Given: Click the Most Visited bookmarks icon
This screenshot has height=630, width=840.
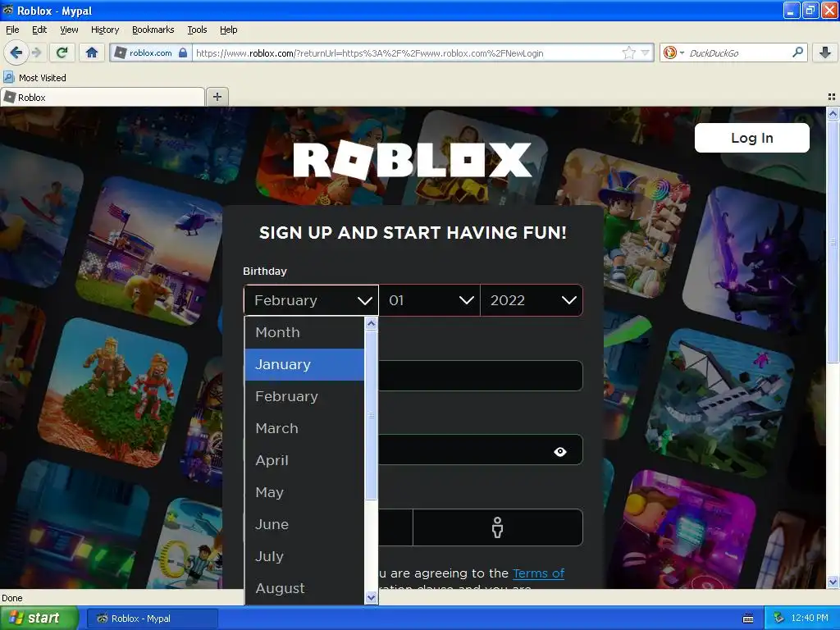Looking at the screenshot, I should click(x=8, y=77).
